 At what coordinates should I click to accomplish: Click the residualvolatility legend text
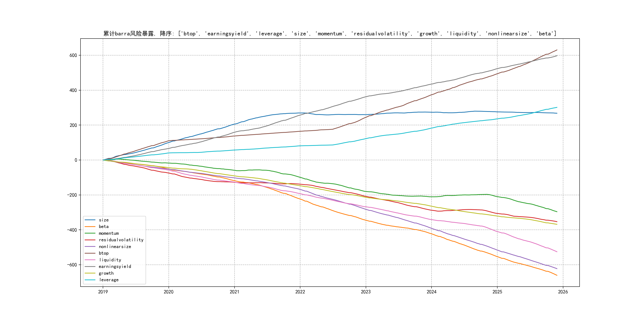121,240
